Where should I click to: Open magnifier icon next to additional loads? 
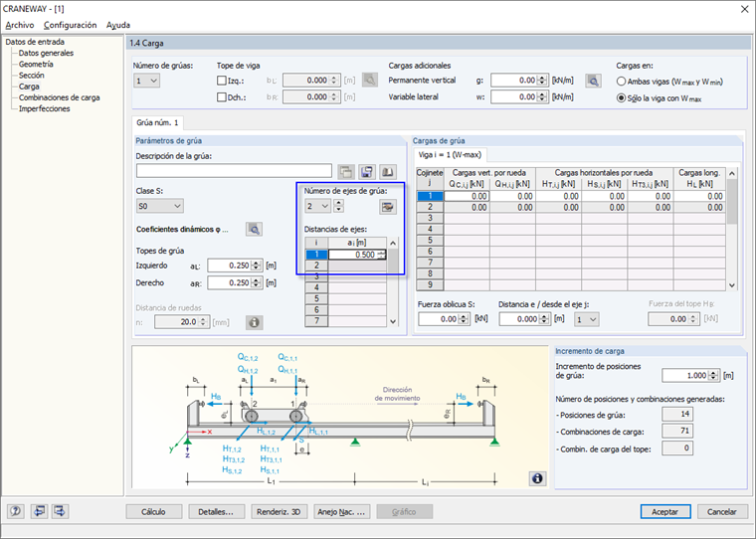594,81
